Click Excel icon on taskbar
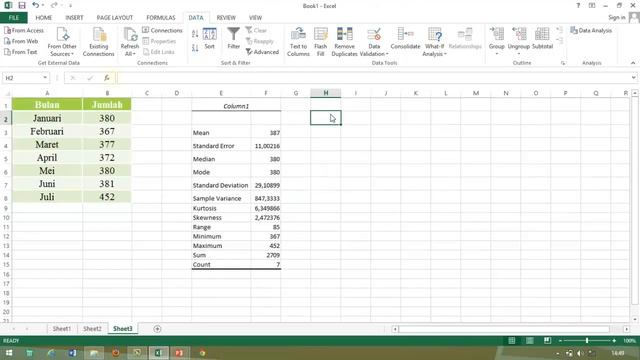 158,353
